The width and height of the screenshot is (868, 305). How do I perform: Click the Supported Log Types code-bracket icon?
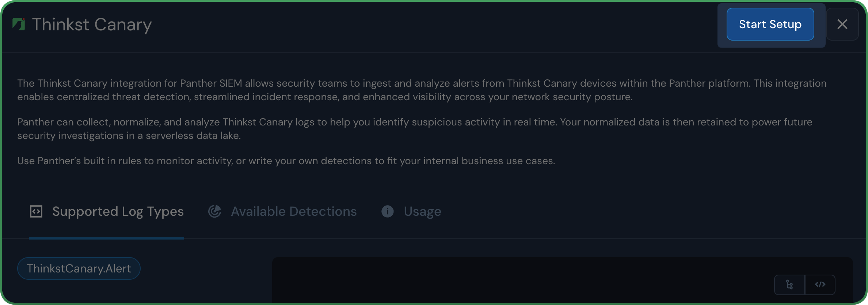tap(36, 211)
